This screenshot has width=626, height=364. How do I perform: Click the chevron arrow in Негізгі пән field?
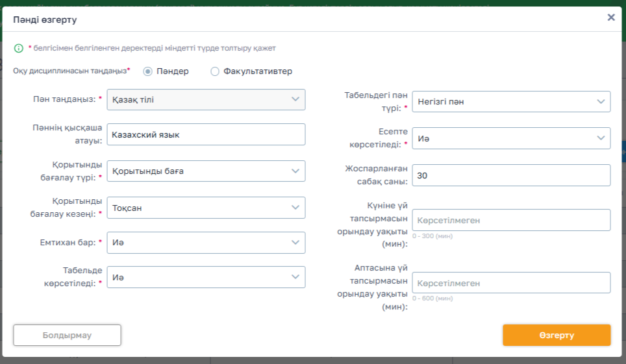[601, 101]
